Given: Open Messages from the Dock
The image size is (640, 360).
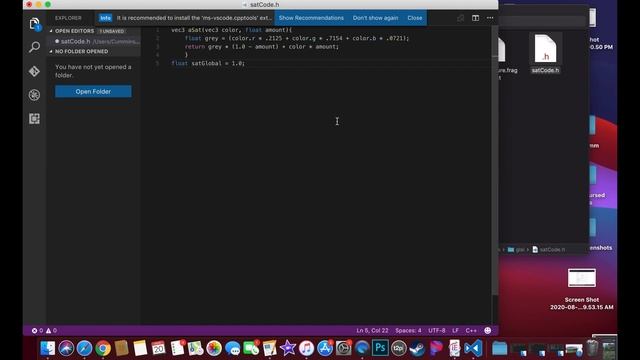Looking at the screenshot, I should (233, 348).
